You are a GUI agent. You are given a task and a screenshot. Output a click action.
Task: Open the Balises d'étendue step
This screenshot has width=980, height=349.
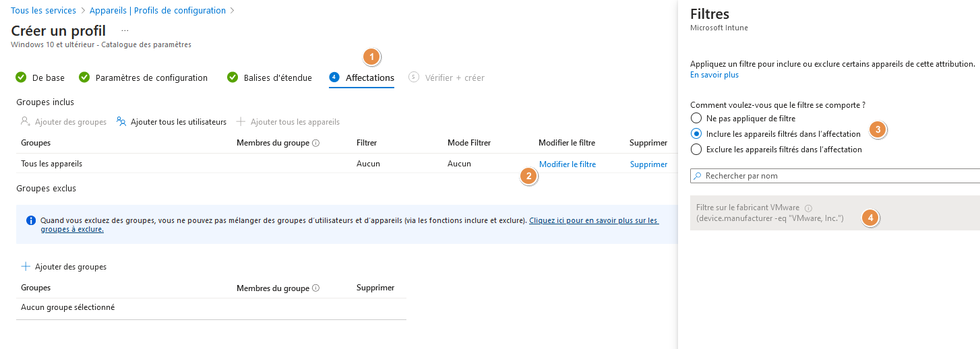pyautogui.click(x=277, y=77)
